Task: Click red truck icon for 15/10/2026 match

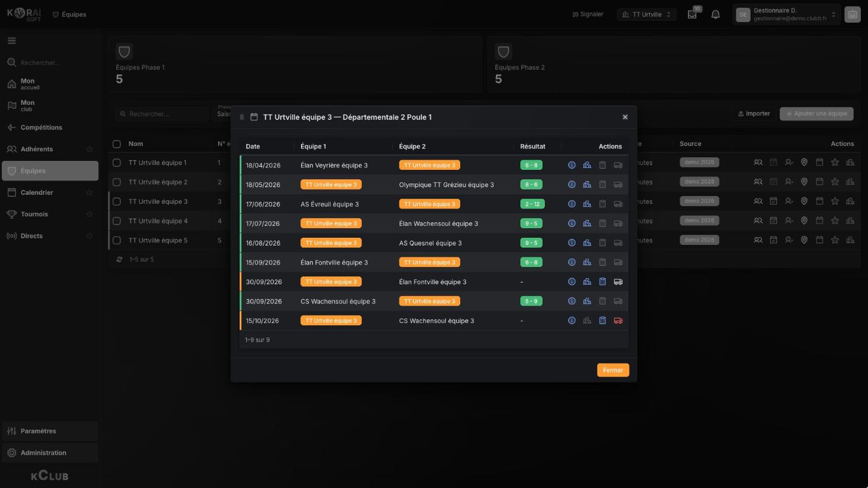Action: pos(618,321)
